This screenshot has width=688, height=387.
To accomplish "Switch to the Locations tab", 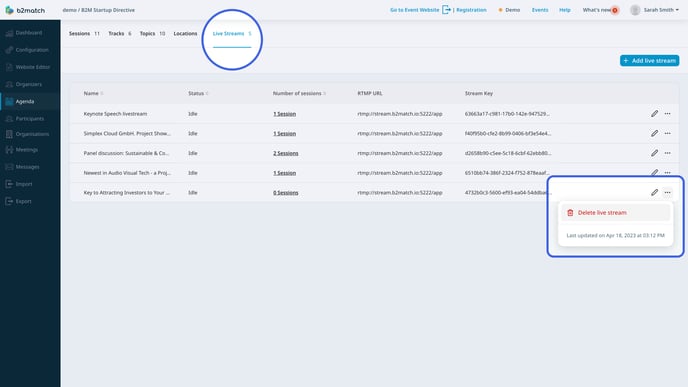I will click(185, 33).
